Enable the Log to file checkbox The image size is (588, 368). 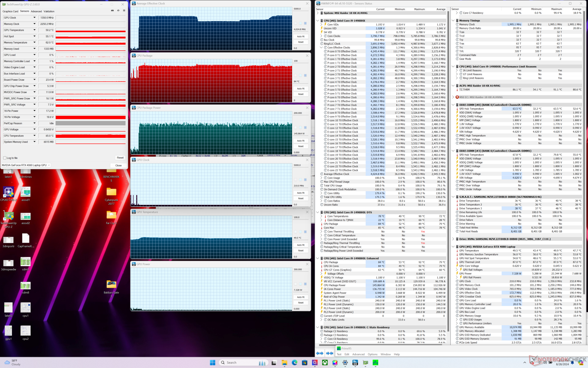5,158
